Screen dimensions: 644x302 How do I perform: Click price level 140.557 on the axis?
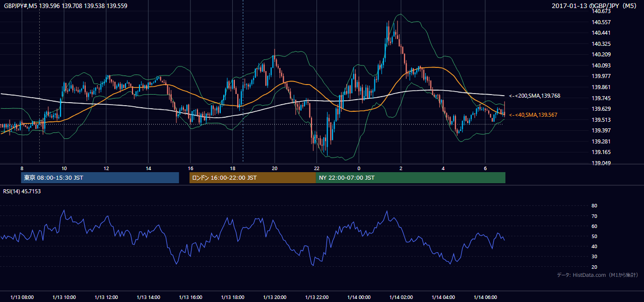tap(601, 22)
